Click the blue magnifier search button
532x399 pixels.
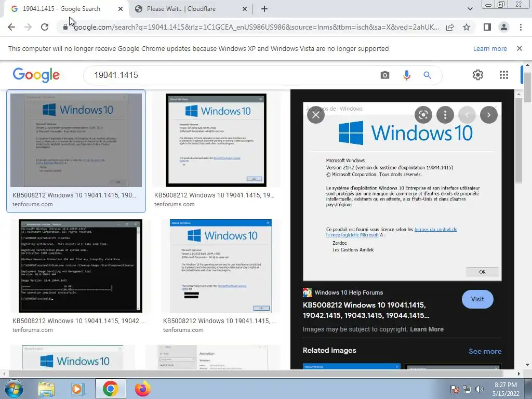point(427,75)
